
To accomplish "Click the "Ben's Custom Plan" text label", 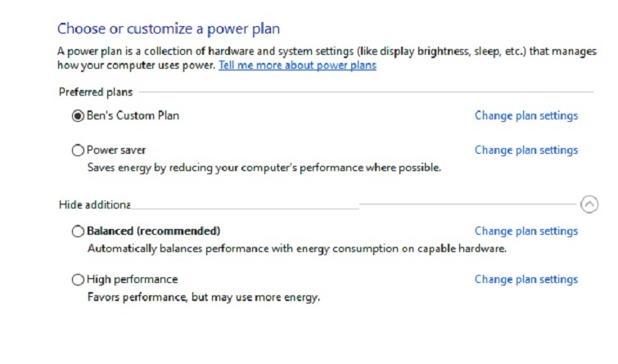I will pyautogui.click(x=133, y=116).
